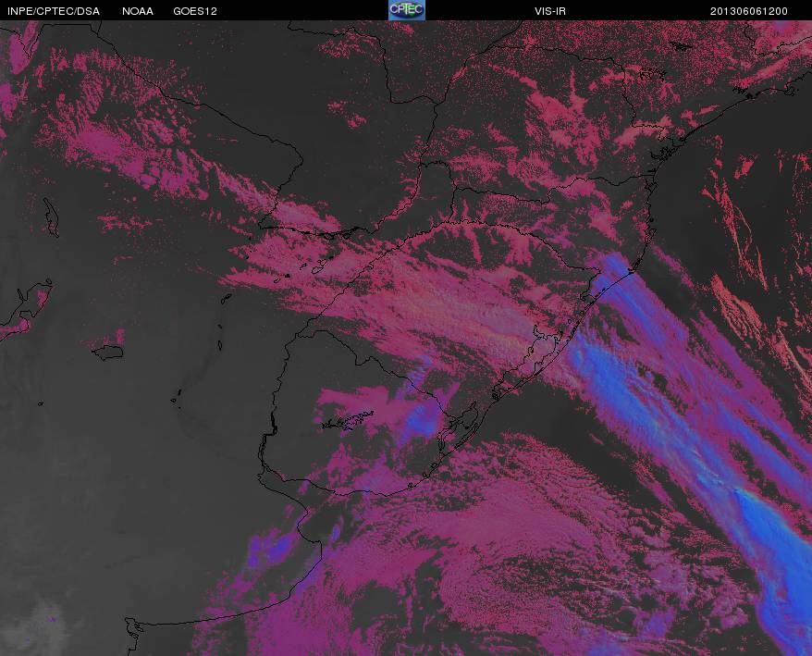This screenshot has width=812, height=656.
Task: Click the VIS-IR channel label
Action: pos(550,11)
